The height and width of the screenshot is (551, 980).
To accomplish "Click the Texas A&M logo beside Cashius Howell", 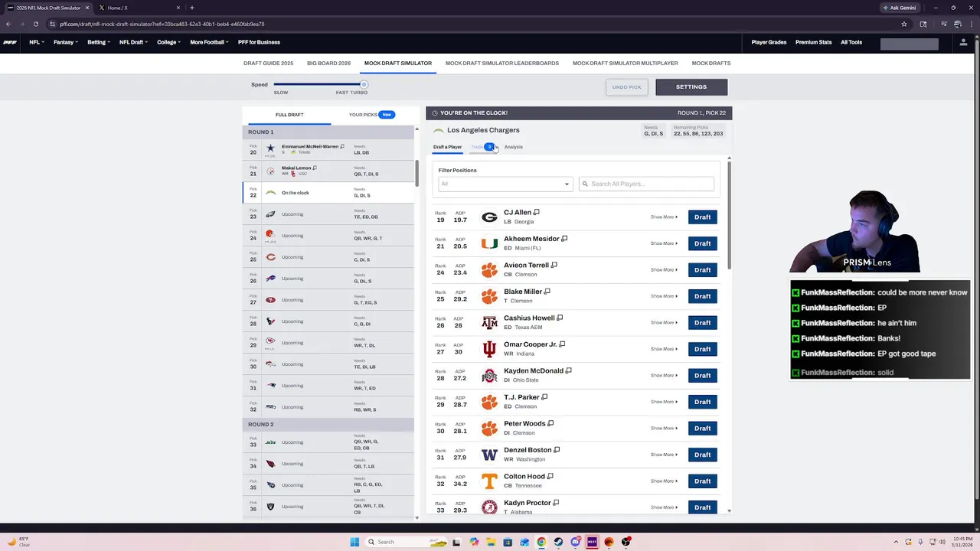I will point(489,323).
